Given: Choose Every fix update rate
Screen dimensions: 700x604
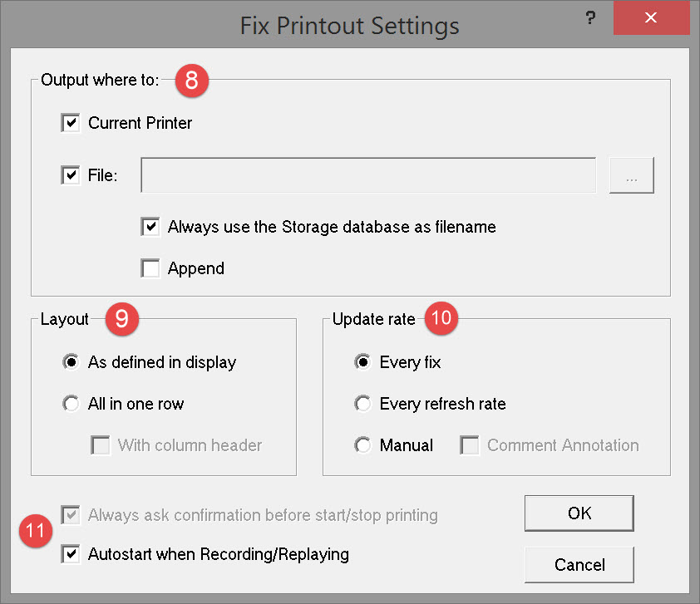Looking at the screenshot, I should click(x=362, y=363).
